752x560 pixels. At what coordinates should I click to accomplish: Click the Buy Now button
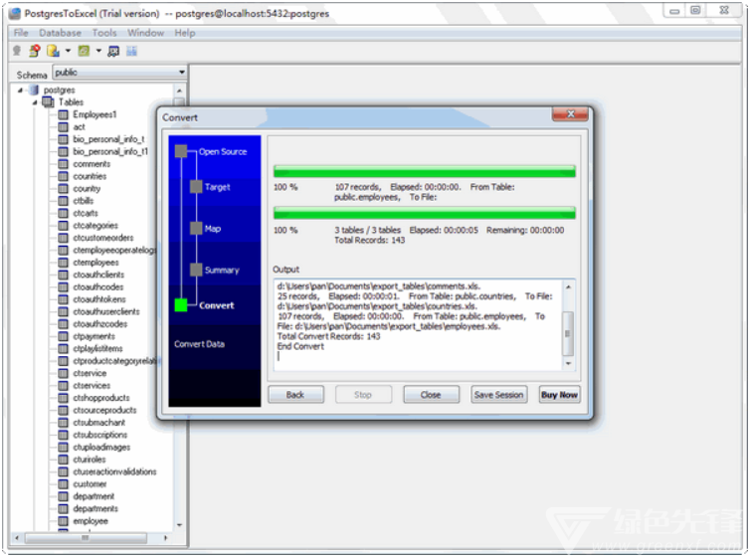pos(559,395)
